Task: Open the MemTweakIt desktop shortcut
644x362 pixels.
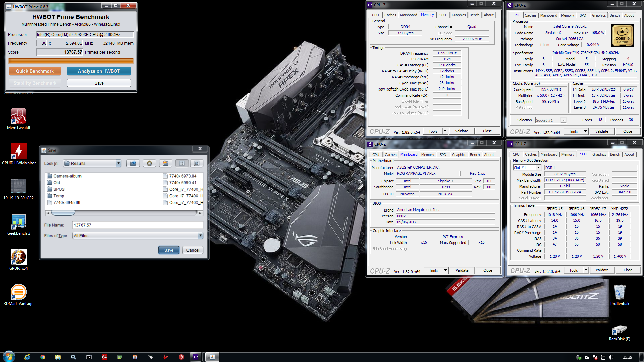Action: click(18, 119)
